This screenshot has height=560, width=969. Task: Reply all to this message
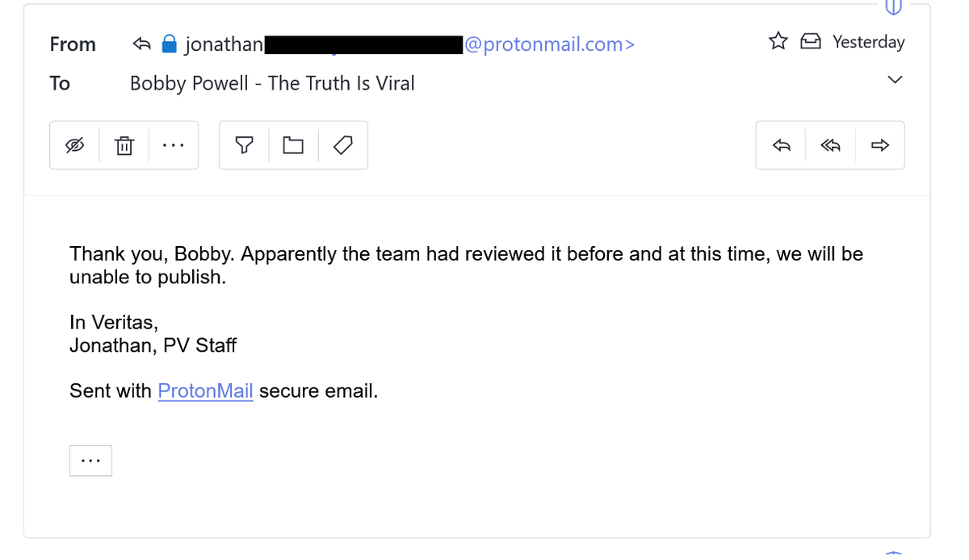click(x=830, y=145)
